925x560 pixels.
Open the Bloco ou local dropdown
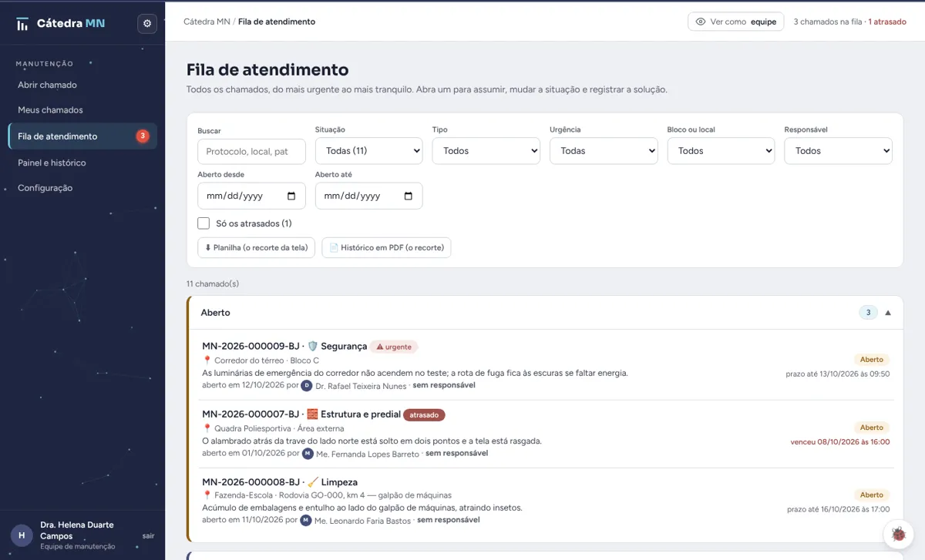pos(721,151)
